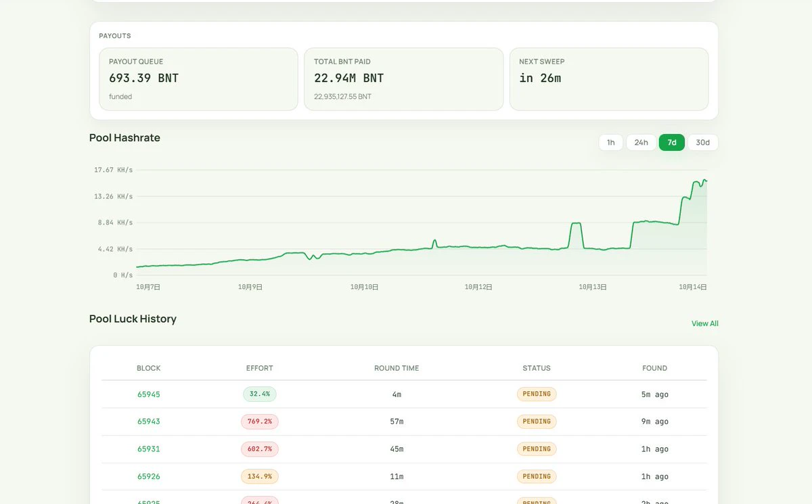Click the BLOCK column header
This screenshot has width=812, height=504.
pos(149,368)
